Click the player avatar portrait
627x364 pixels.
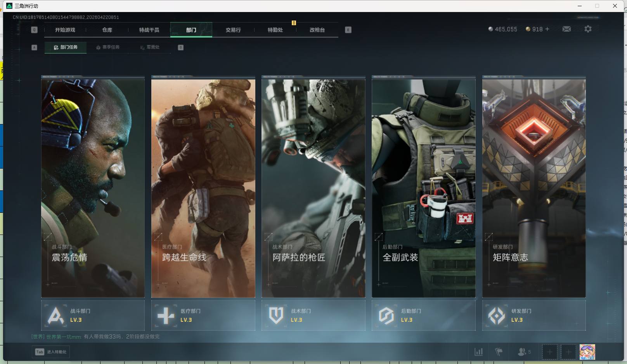[x=587, y=352]
